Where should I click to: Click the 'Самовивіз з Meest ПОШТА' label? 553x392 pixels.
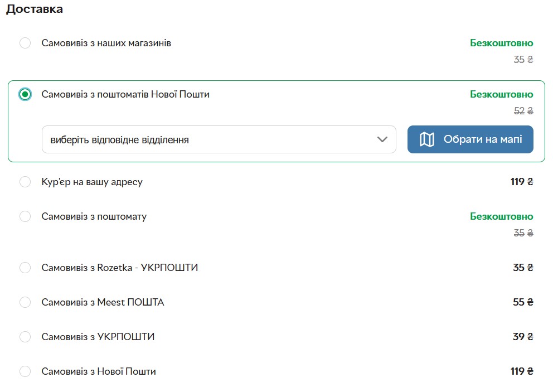103,302
